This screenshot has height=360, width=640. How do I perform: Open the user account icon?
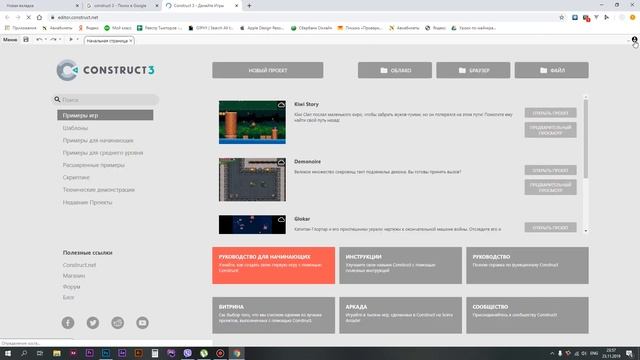pos(634,40)
